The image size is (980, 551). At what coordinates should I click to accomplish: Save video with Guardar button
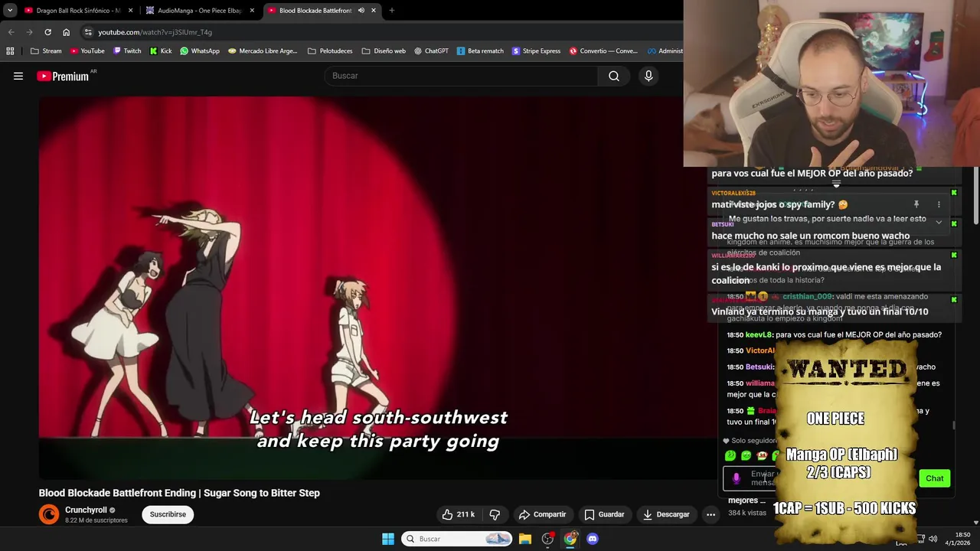[x=604, y=514]
